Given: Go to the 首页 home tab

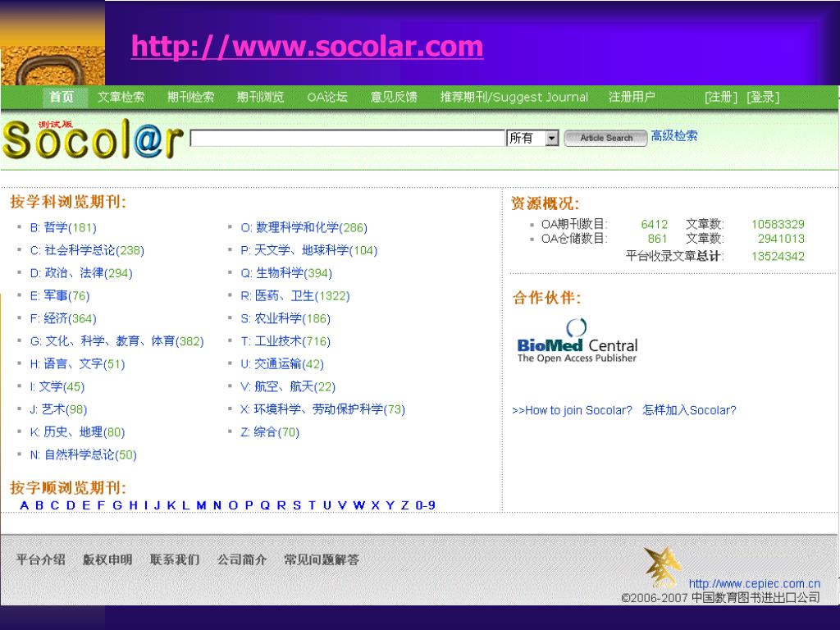Looking at the screenshot, I should pyautogui.click(x=62, y=97).
